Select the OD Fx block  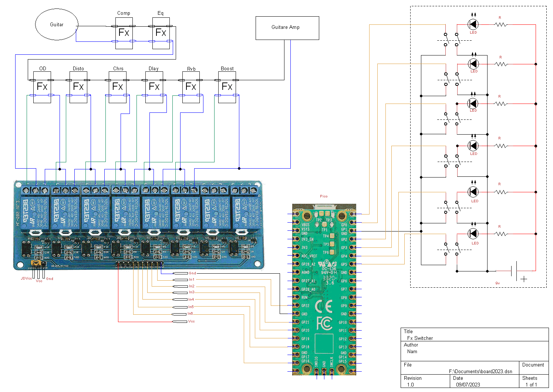coord(42,87)
